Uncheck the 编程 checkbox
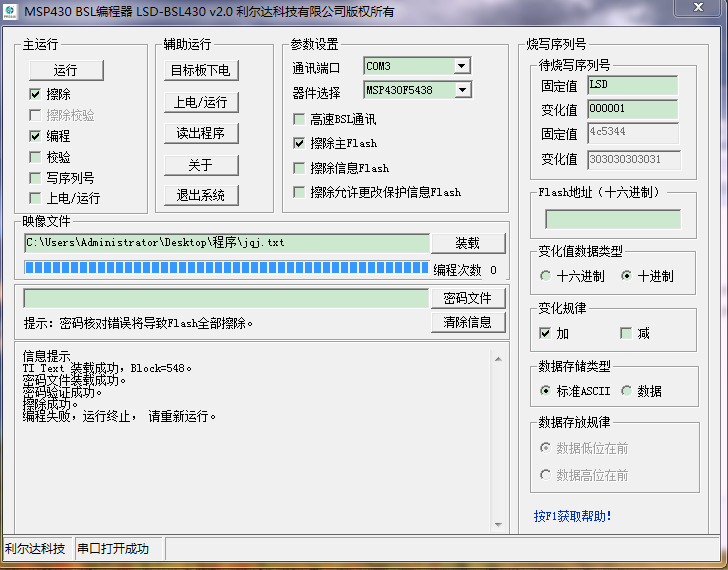 click(35, 136)
